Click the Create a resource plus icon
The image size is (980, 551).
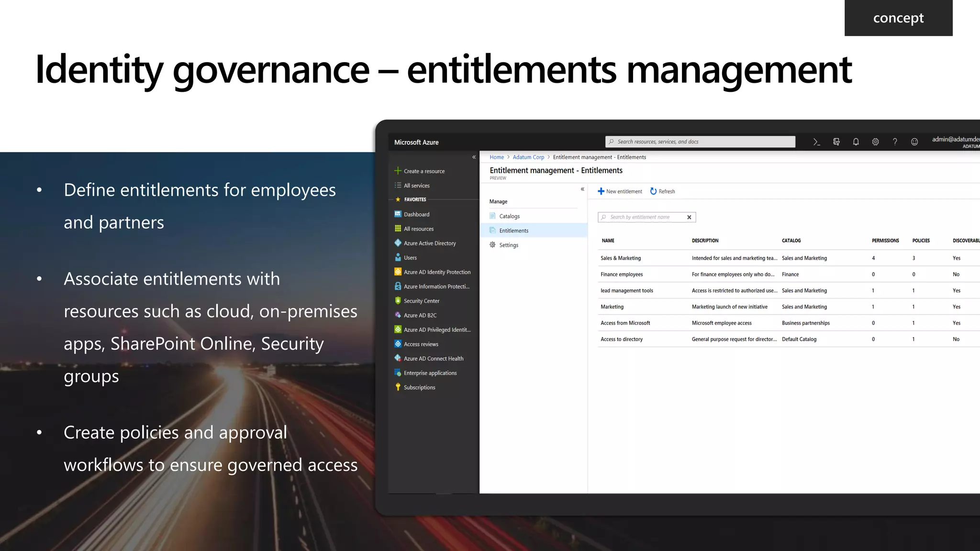[x=398, y=171]
